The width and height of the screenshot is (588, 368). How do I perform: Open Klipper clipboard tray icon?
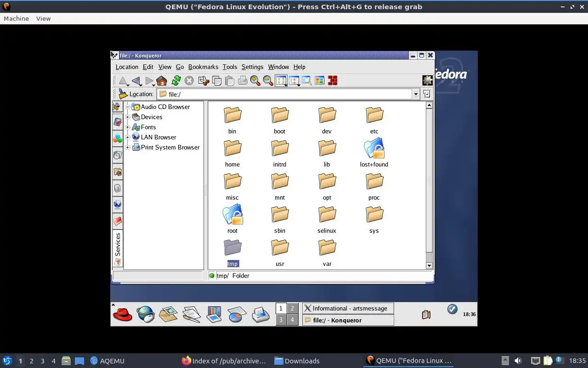pyautogui.click(x=426, y=315)
